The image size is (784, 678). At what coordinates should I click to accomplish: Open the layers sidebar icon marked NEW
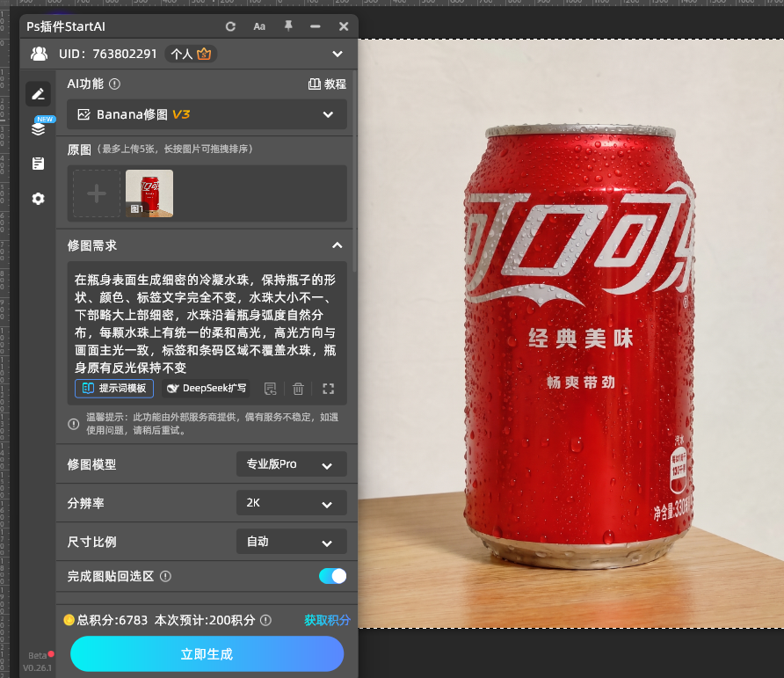point(39,128)
